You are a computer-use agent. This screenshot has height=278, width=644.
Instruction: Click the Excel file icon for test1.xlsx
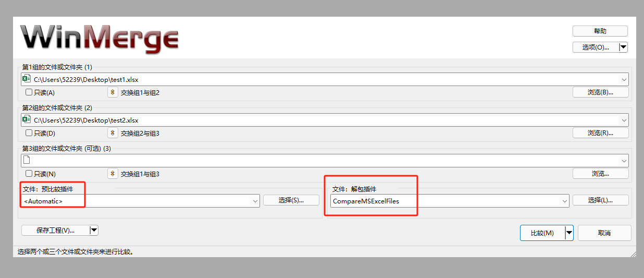tap(26, 79)
